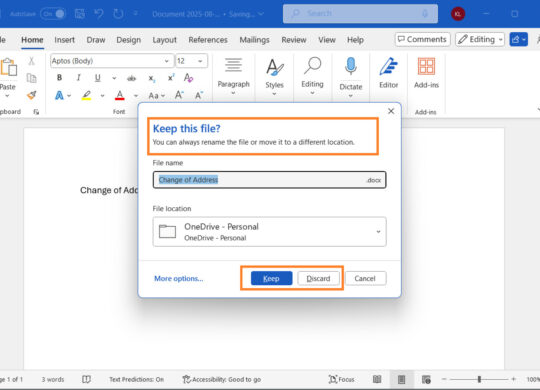The image size is (540, 390).
Task: Open the Styles gallery
Action: tap(274, 76)
